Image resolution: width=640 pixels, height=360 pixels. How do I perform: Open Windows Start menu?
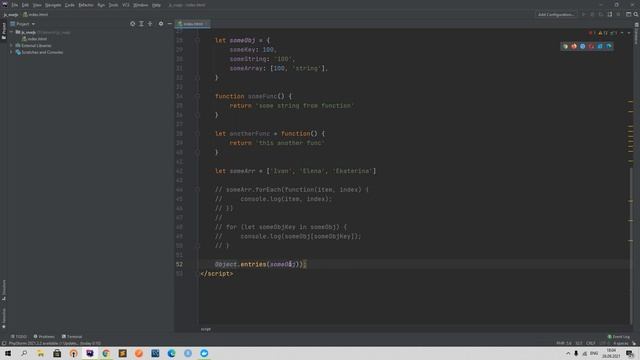[x=8, y=353]
